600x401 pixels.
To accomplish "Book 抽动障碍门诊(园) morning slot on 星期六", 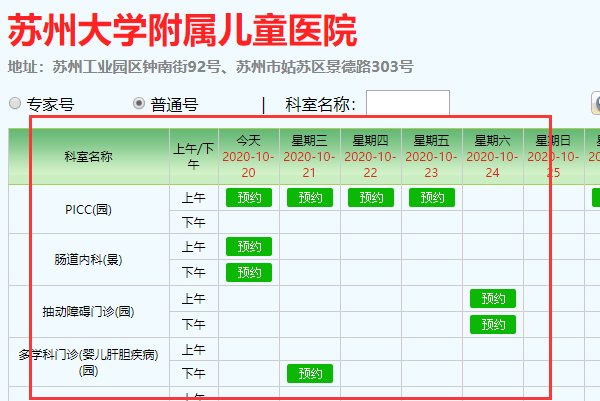I will [493, 298].
